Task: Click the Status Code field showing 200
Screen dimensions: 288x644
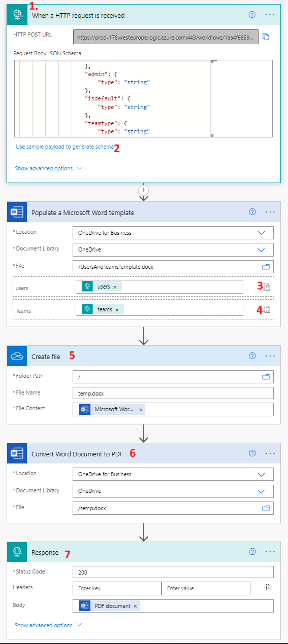Action: coord(173,572)
